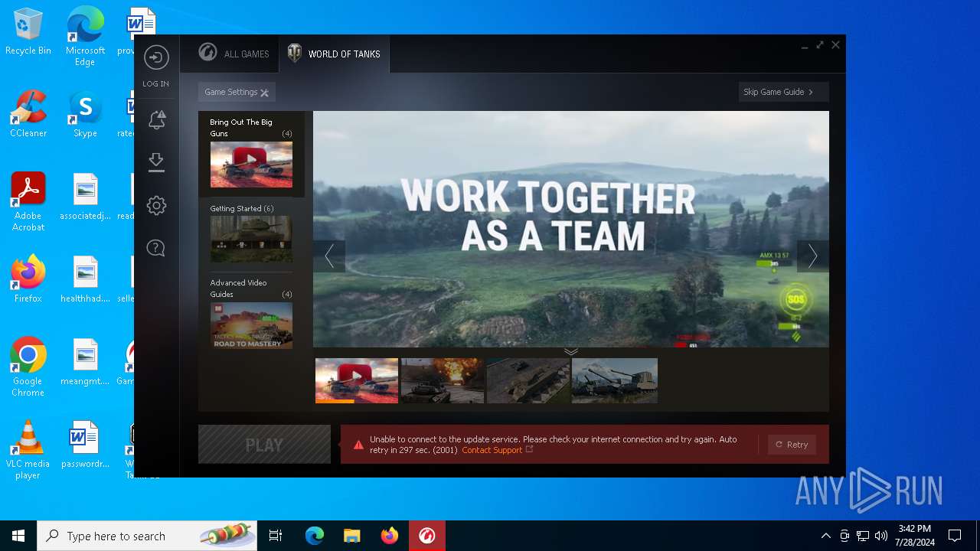This screenshot has width=980, height=551.
Task: Select the second thumbnail with explosion
Action: (x=443, y=380)
